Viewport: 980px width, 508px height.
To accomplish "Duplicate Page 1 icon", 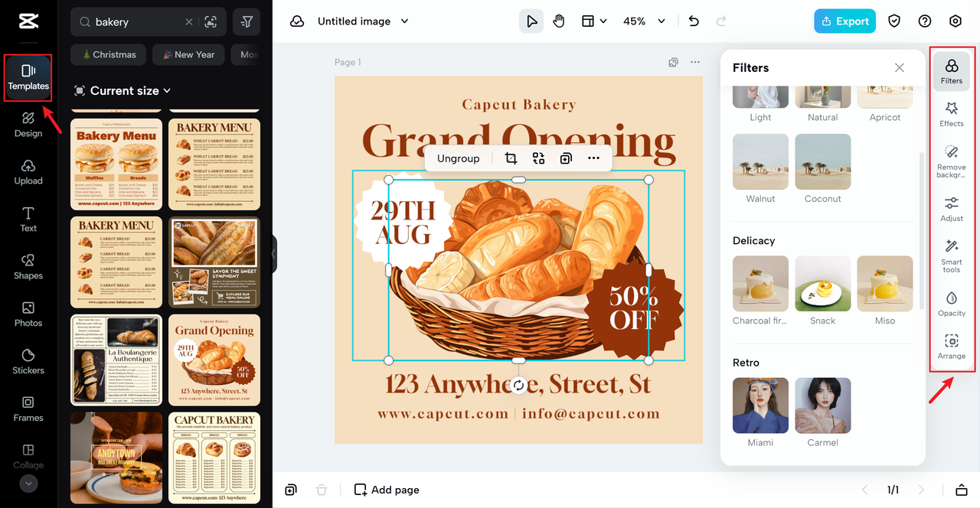I will 673,62.
